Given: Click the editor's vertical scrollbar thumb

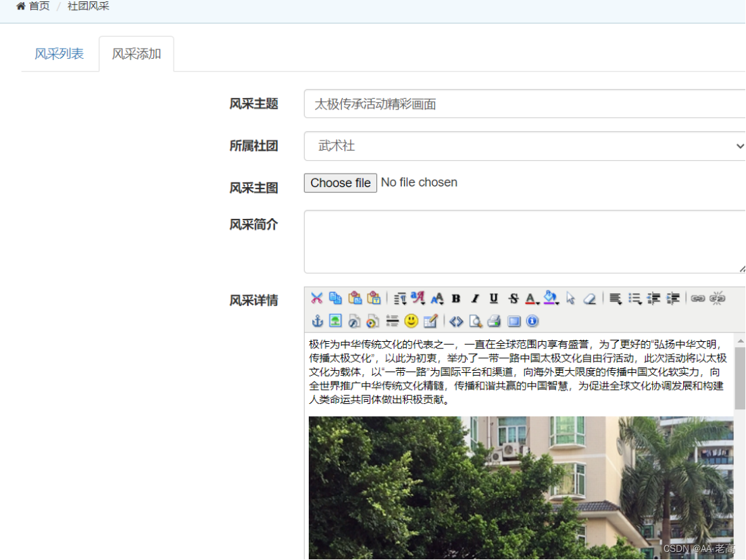Looking at the screenshot, I should pos(740,378).
